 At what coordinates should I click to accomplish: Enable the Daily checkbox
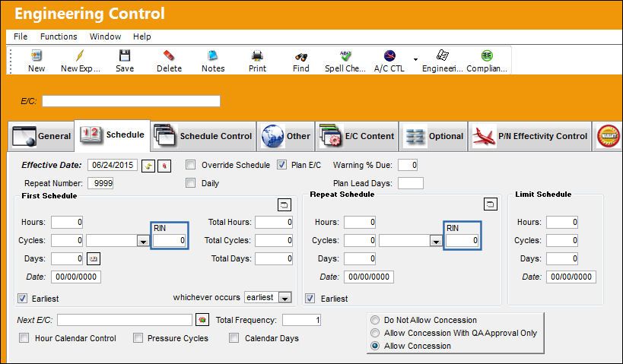point(191,183)
